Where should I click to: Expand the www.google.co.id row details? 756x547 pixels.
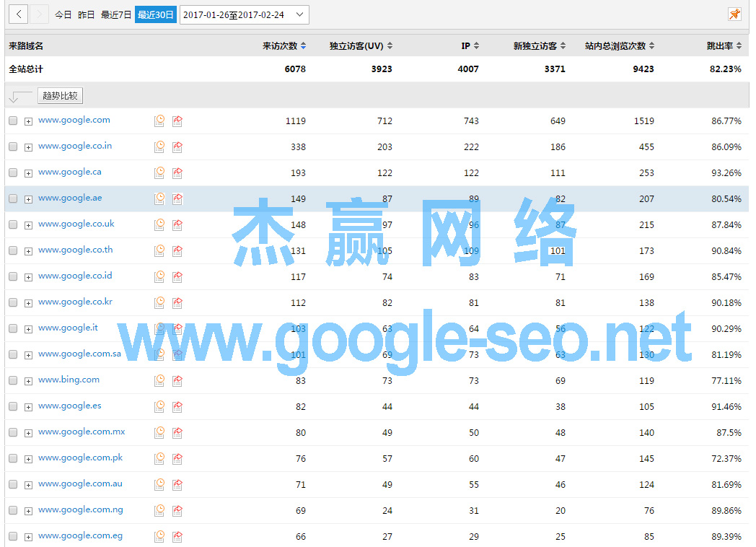[28, 277]
